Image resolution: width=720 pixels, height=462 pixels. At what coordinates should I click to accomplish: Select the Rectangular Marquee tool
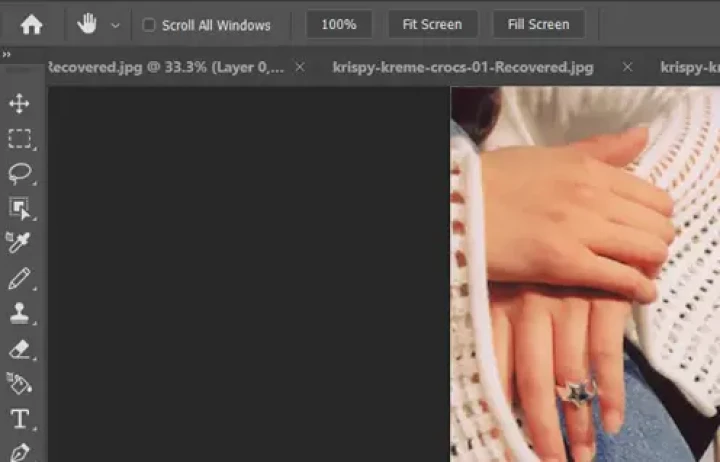[x=20, y=139]
